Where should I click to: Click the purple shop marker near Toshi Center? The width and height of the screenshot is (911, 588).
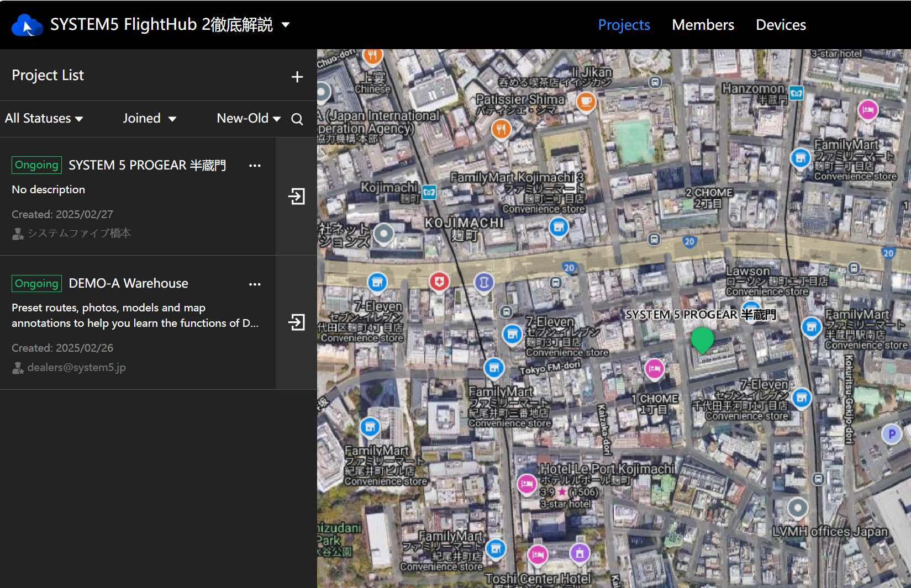pos(579,553)
